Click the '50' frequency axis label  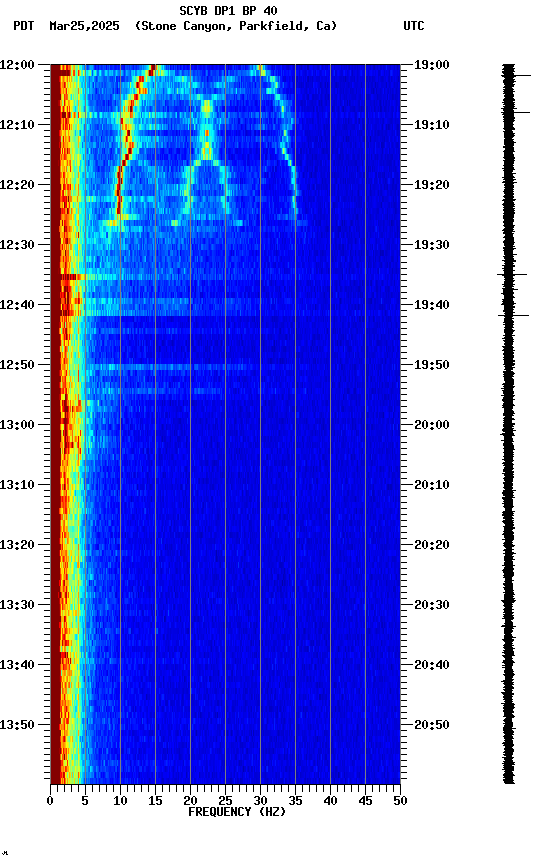pos(401,801)
